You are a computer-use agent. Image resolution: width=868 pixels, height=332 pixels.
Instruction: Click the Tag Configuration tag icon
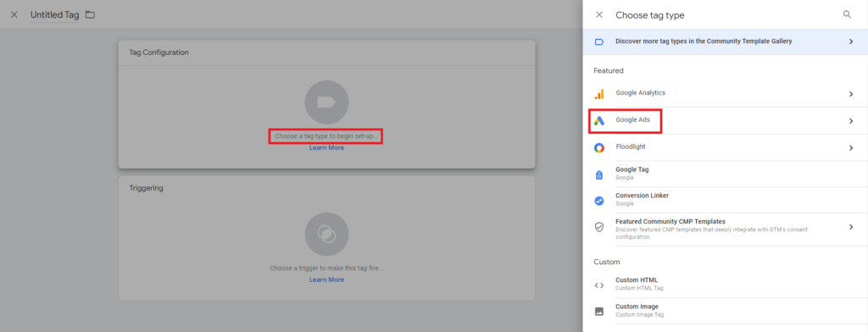point(326,102)
